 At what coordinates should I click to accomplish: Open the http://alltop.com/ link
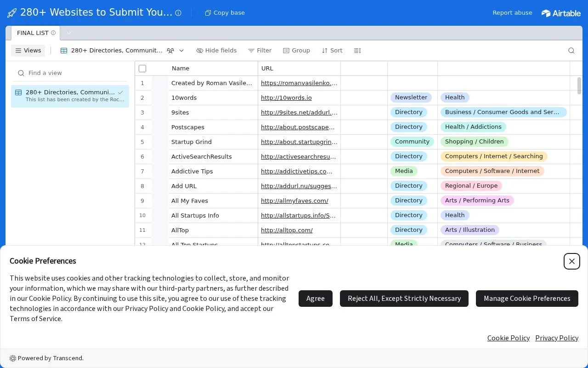[x=287, y=230]
